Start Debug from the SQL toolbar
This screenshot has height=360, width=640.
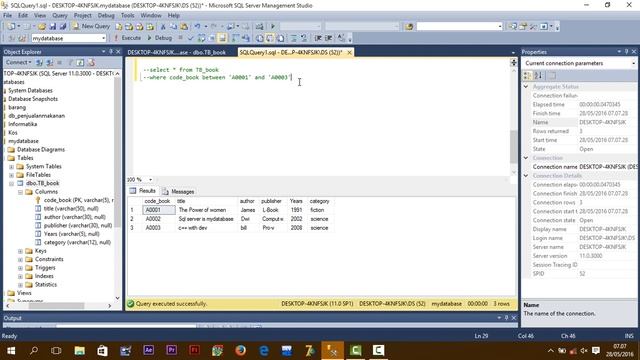point(160,38)
